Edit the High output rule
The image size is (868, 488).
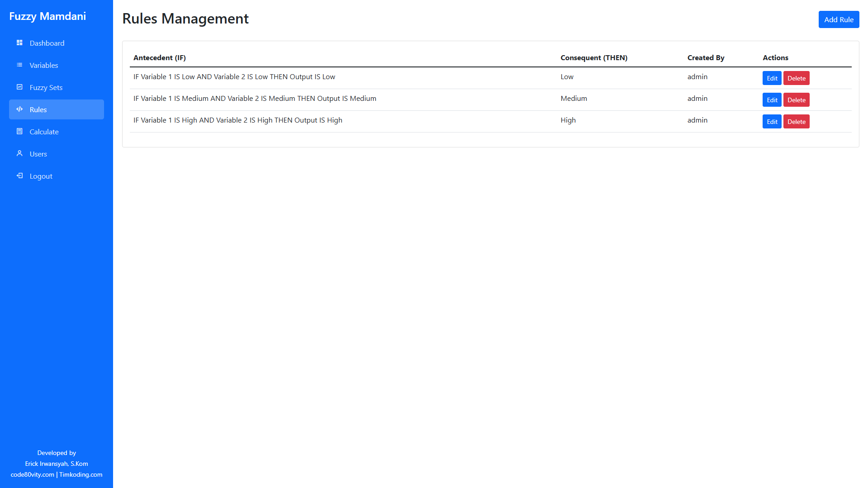772,122
